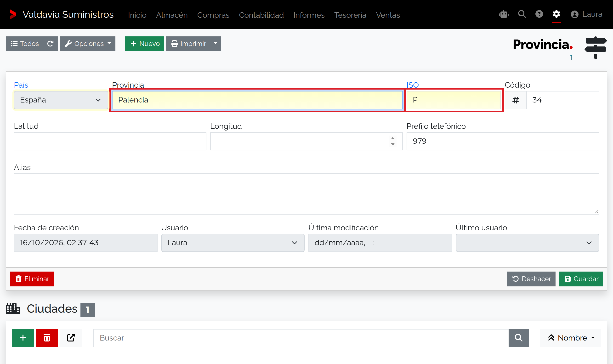The height and width of the screenshot is (364, 613).
Task: Save the province with Guardar
Action: pyautogui.click(x=581, y=279)
